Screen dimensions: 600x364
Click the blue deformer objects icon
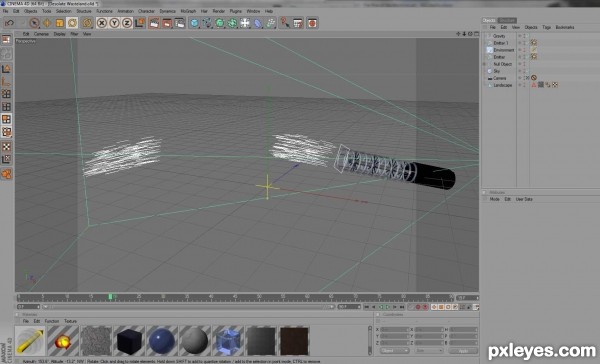pyautogui.click(x=258, y=23)
